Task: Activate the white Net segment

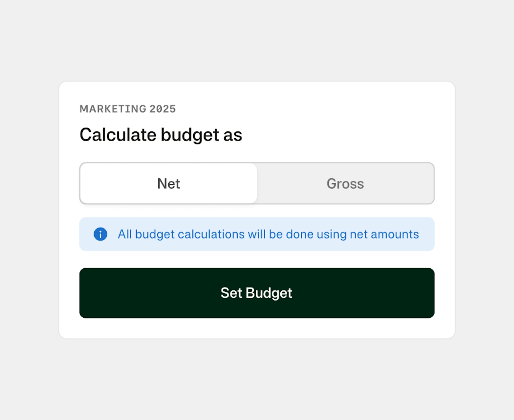Action: [x=169, y=183]
